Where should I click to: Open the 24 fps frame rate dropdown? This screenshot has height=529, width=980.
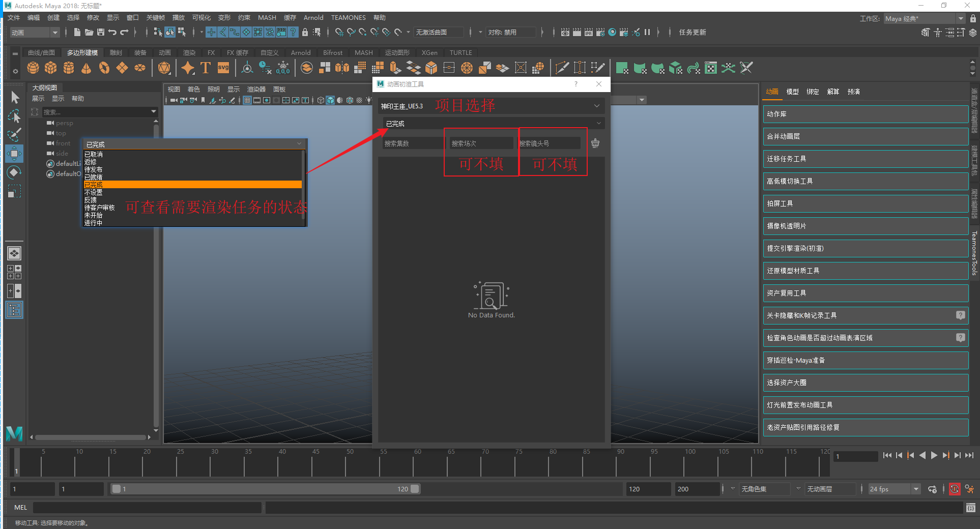pyautogui.click(x=893, y=489)
